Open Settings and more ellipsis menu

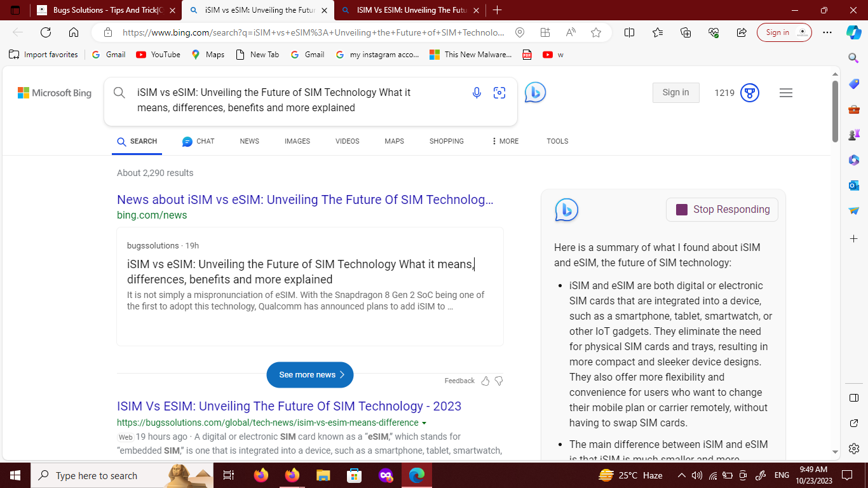[827, 32]
